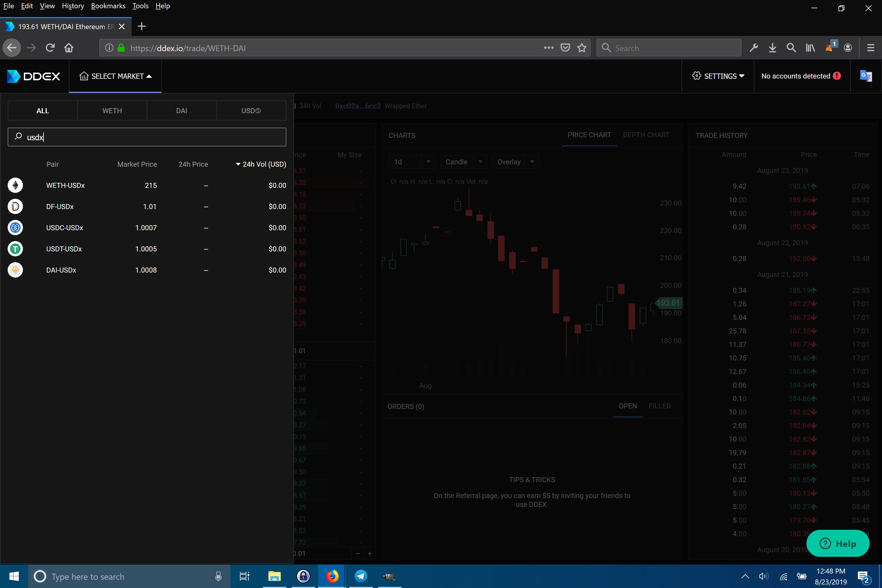Select the ALL market filter tab

(43, 111)
